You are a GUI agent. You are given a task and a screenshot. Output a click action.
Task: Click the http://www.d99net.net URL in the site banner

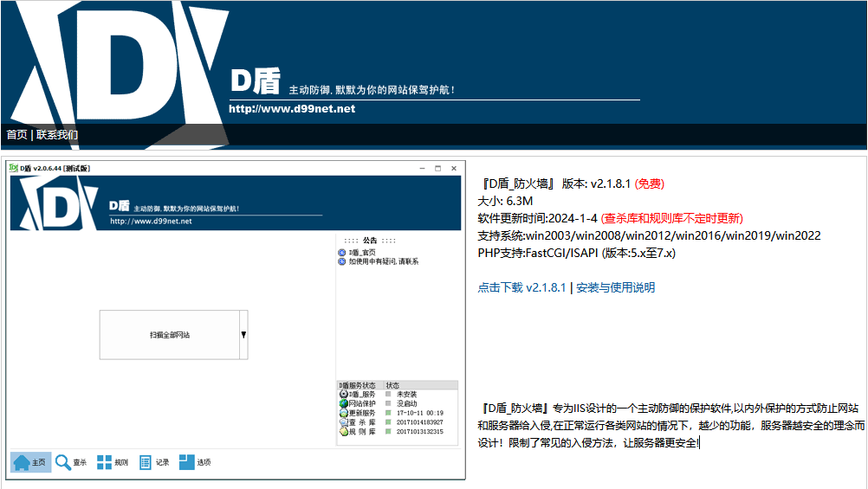tap(292, 109)
